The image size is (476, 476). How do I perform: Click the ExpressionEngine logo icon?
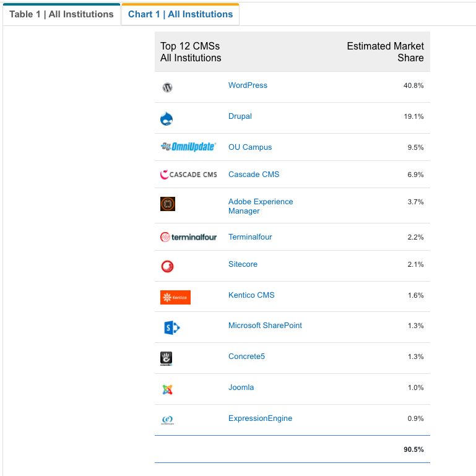click(x=167, y=420)
